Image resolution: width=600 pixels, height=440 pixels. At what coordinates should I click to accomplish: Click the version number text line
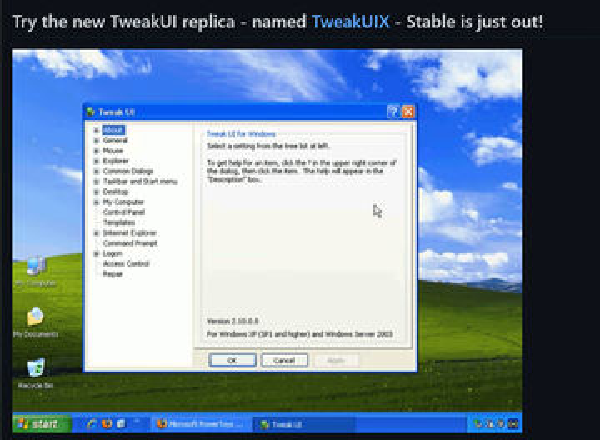233,321
